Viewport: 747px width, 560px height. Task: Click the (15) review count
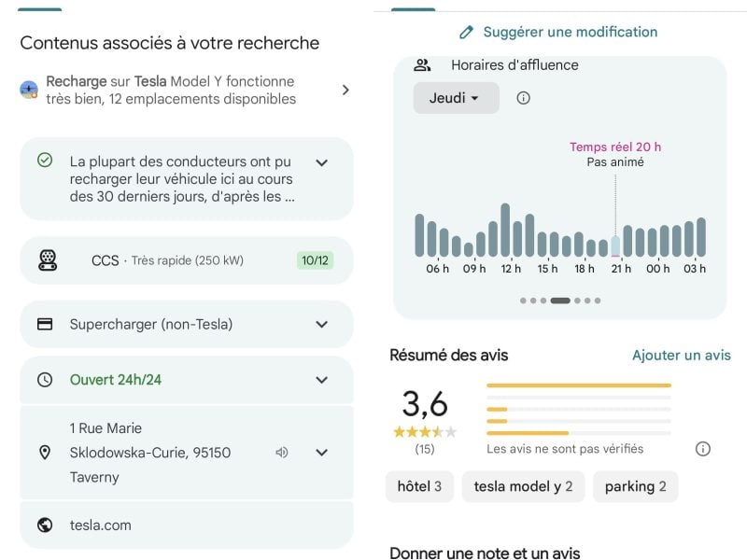click(425, 449)
